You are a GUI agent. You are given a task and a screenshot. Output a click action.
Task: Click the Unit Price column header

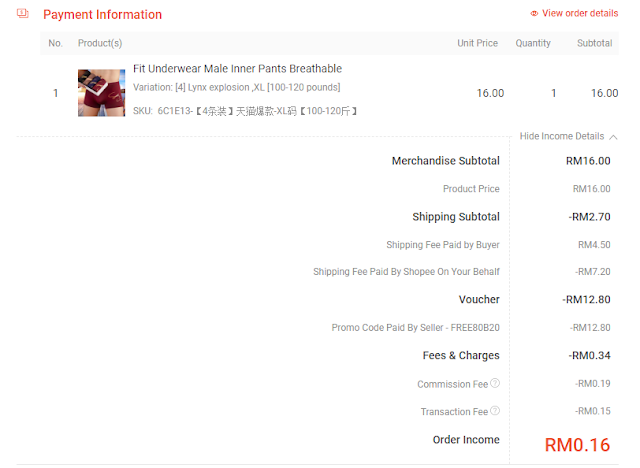477,43
